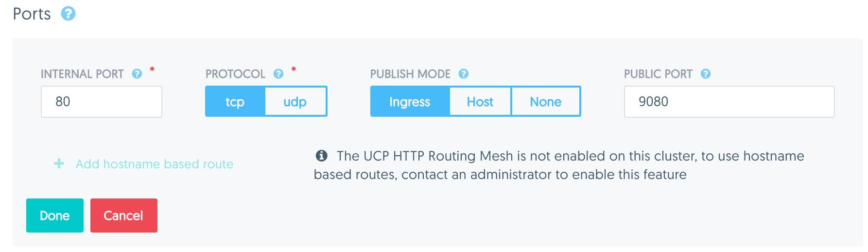
Task: Focus the Internal Port field showing 80
Action: (102, 102)
